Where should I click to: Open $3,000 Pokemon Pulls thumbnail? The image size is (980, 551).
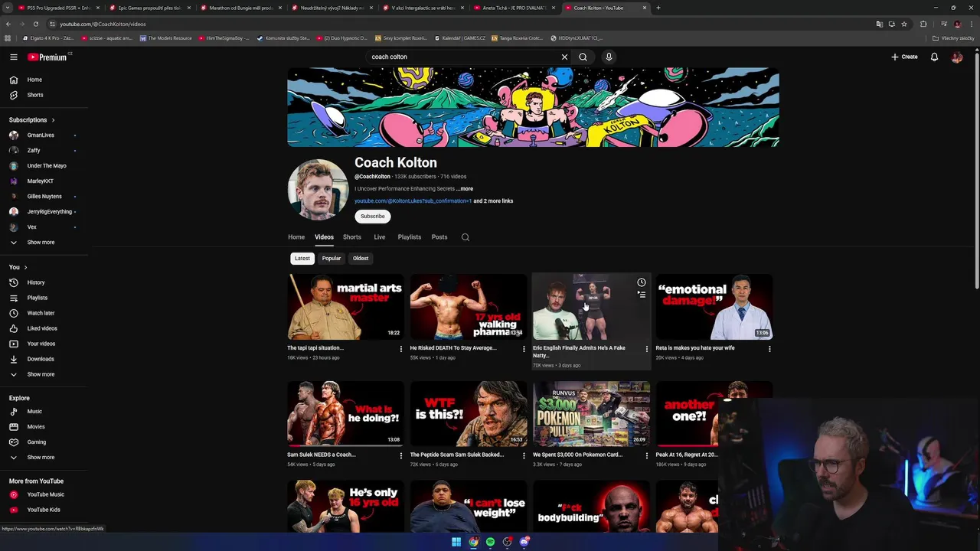[591, 414]
